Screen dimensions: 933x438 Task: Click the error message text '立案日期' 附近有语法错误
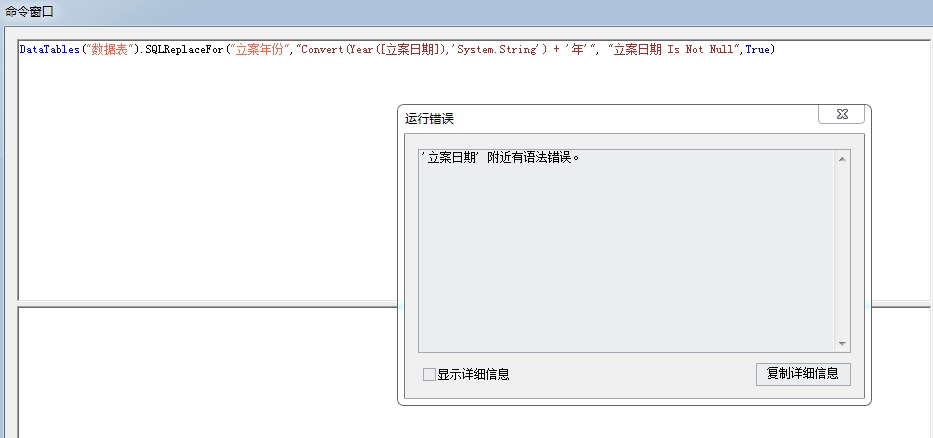click(500, 158)
